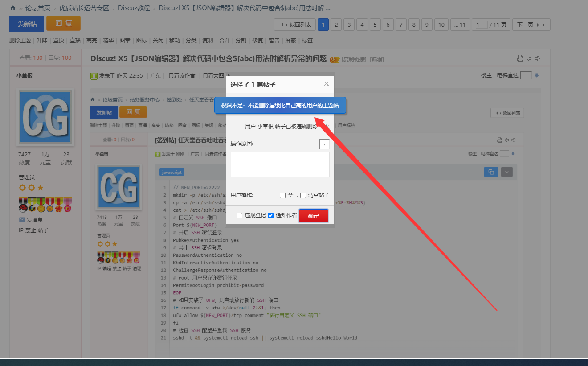The width and height of the screenshot is (588, 366).
Task: Close the 选择了 1 篇帖子 dialog with X
Action: pos(326,84)
